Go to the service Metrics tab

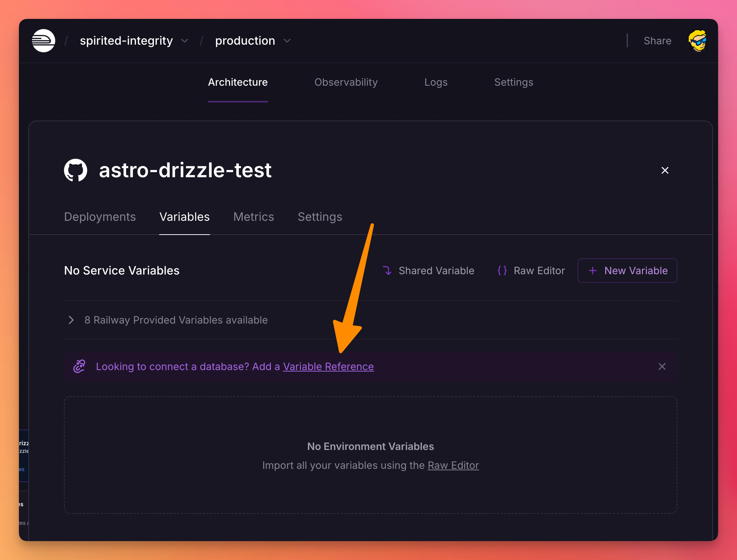pos(253,217)
